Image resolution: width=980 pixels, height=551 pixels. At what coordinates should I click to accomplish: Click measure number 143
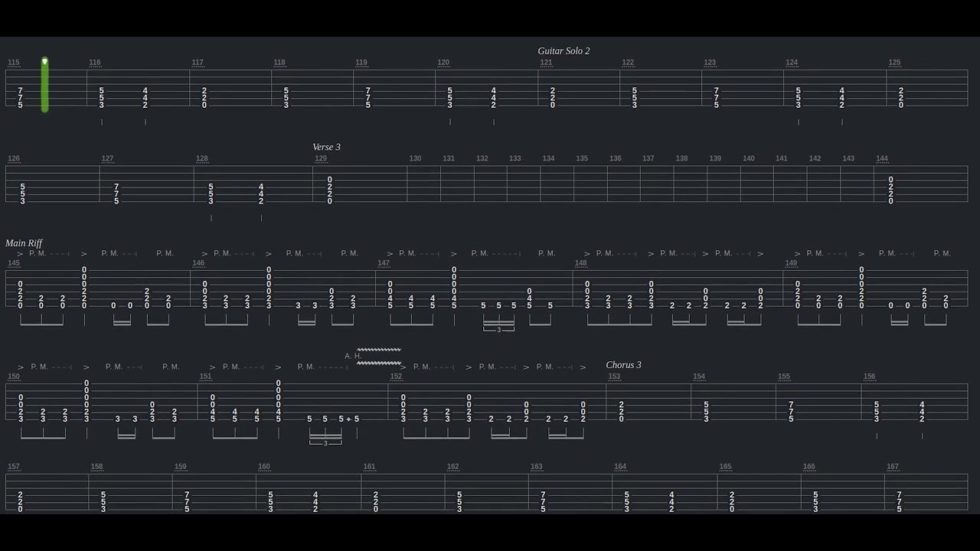coord(848,159)
